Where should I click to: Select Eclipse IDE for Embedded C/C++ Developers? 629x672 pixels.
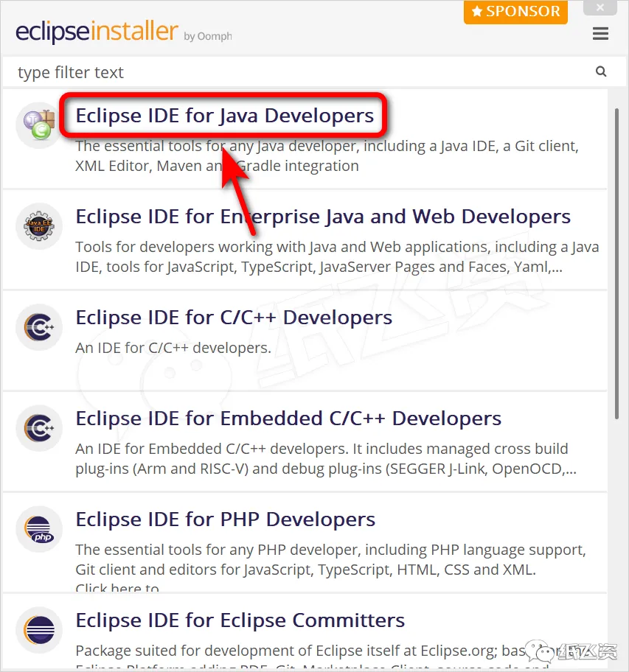coord(288,419)
